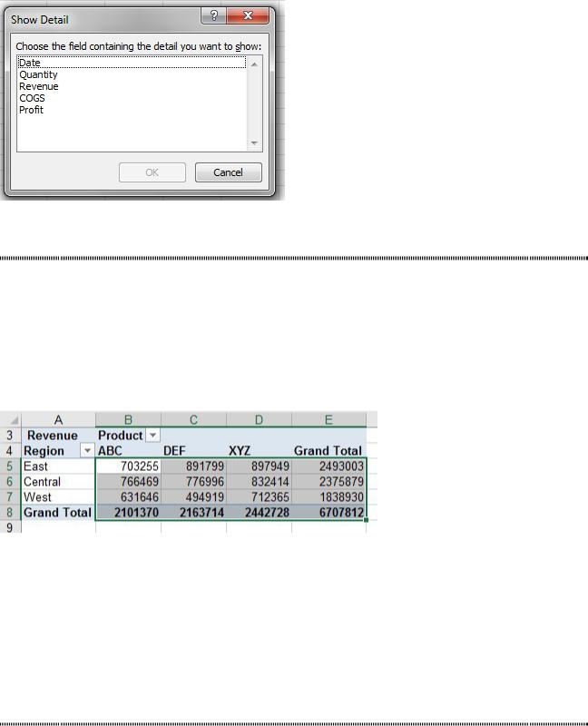Select row 4 header
The width and height of the screenshot is (588, 726).
[x=10, y=450]
